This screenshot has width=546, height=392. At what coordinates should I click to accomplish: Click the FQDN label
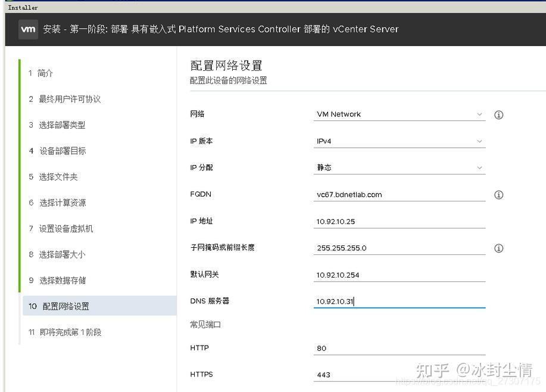pyautogui.click(x=201, y=194)
